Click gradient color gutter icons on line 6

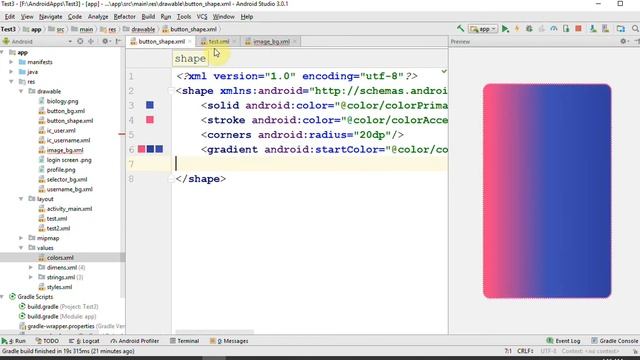pos(150,149)
